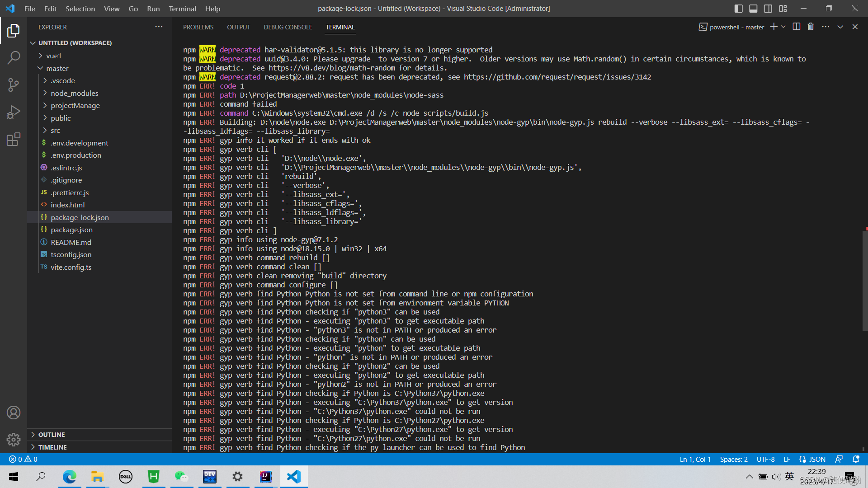This screenshot has width=868, height=488.
Task: Open terminal panel more actions ellipsis
Action: point(826,27)
